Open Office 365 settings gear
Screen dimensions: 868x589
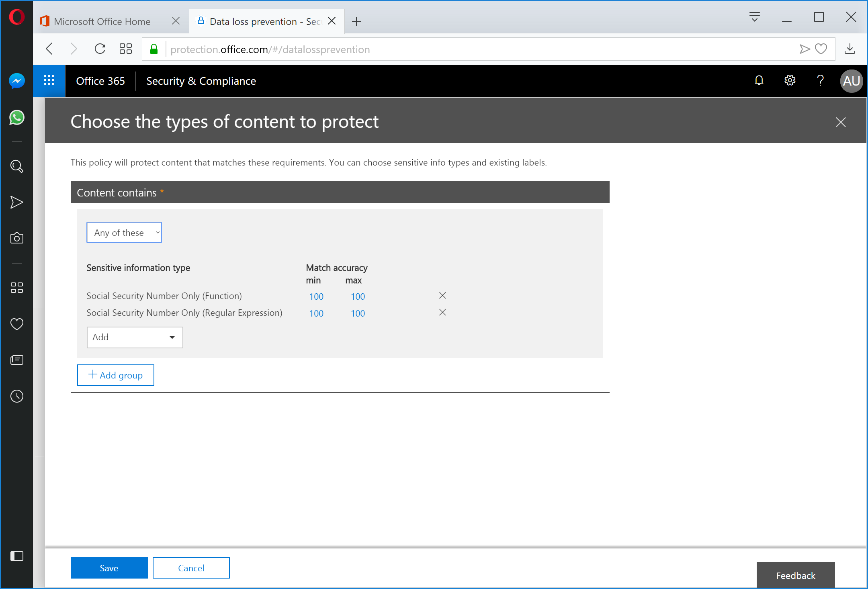point(789,80)
